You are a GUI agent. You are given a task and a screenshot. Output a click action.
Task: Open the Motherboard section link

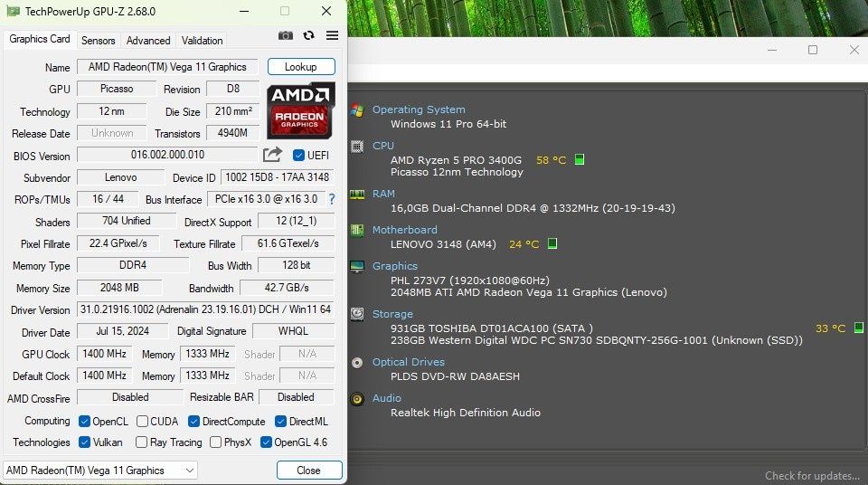click(x=405, y=230)
